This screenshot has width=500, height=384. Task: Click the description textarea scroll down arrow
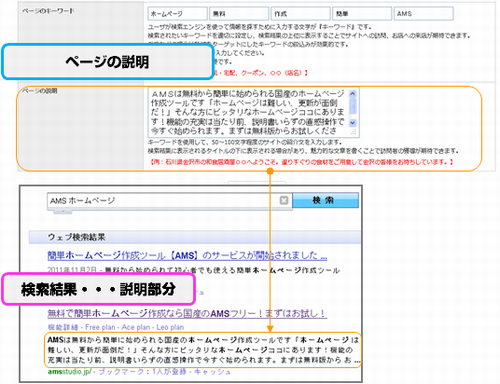pos(353,123)
